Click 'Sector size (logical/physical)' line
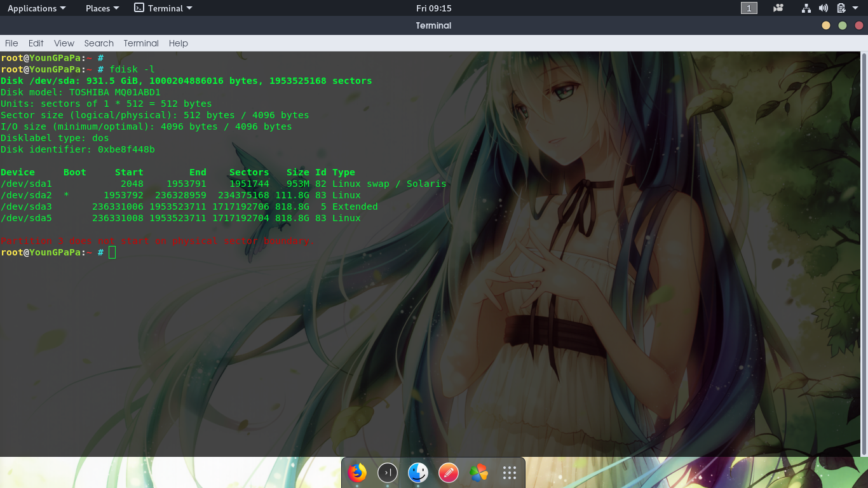868x488 pixels. [155, 115]
